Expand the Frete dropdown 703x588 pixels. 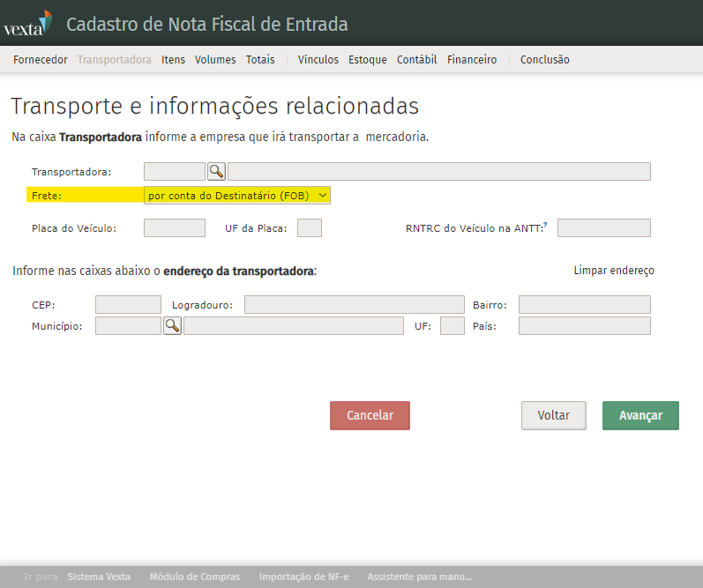click(x=237, y=195)
